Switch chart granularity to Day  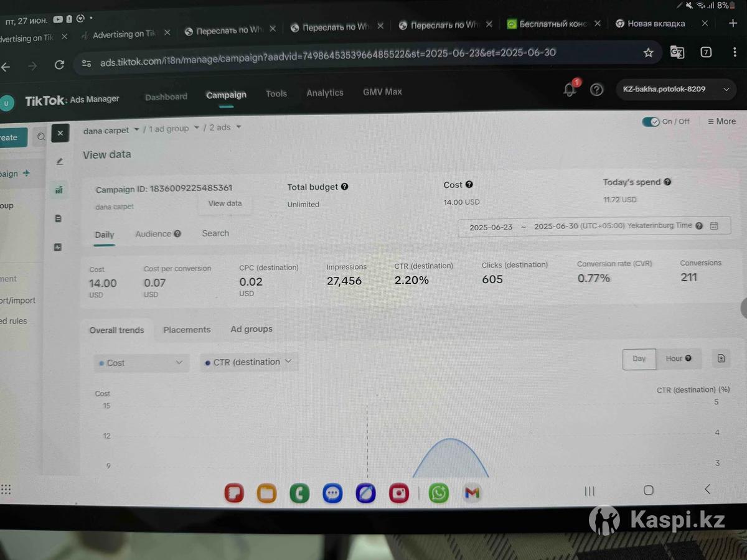click(x=639, y=359)
